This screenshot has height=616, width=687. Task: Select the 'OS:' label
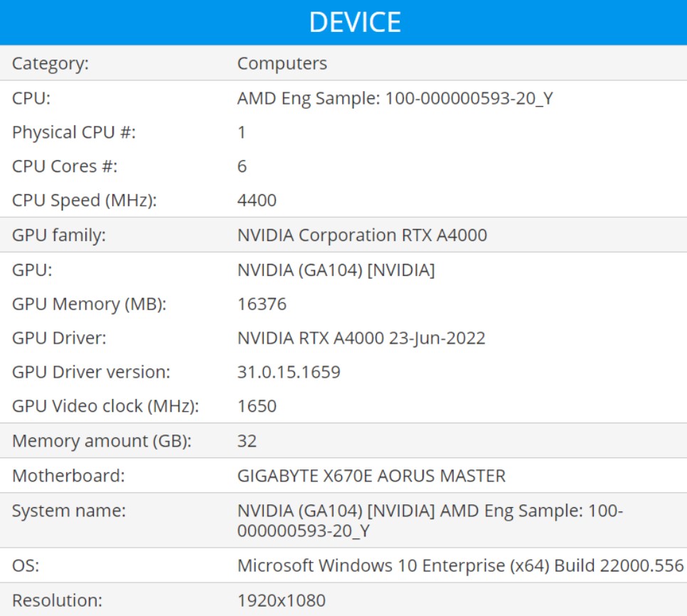26,566
